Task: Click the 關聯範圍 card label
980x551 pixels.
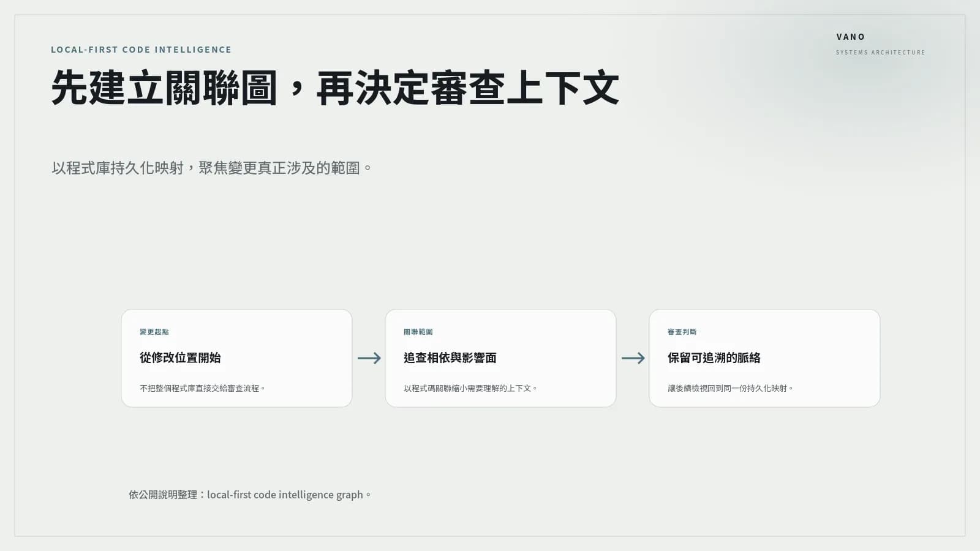Action: (418, 332)
